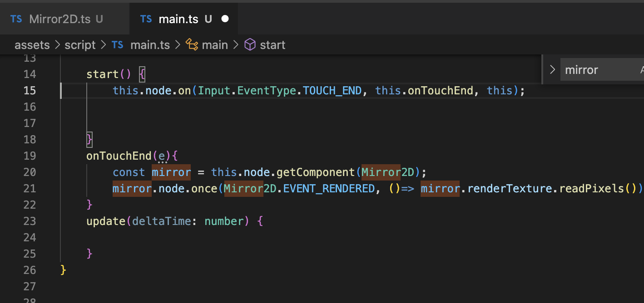Switch to the Mirror2D.ts tab
This screenshot has height=303, width=644.
coord(59,19)
